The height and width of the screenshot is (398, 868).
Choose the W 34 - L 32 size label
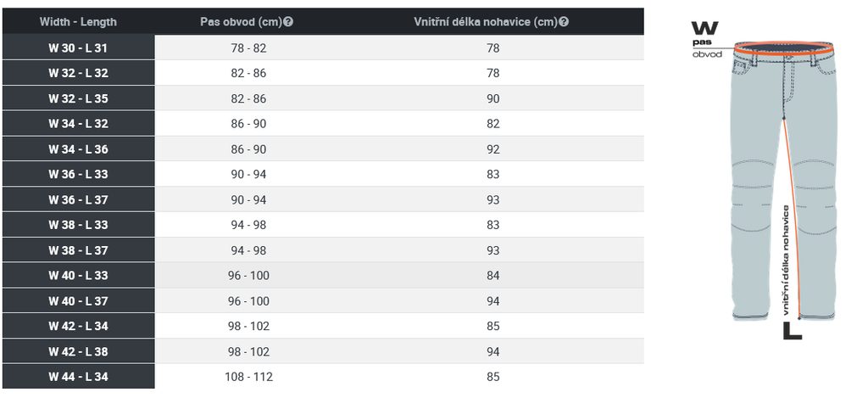coord(78,124)
